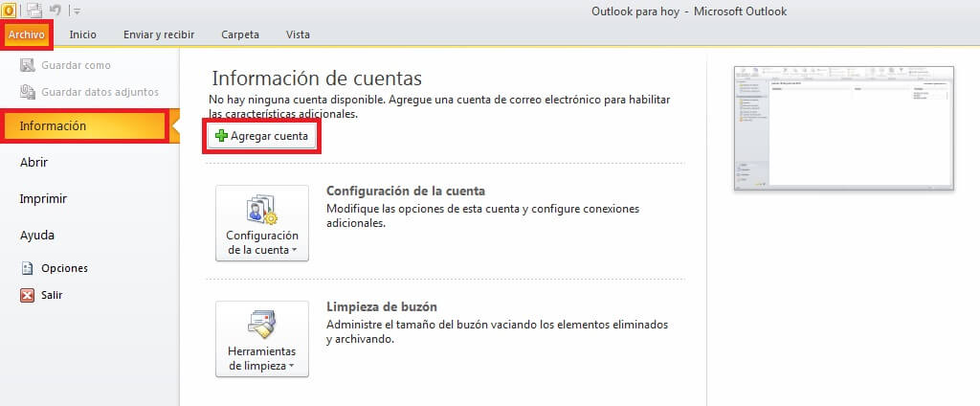Open the Customize Quick Access Toolbar dropdown

pyautogui.click(x=77, y=11)
